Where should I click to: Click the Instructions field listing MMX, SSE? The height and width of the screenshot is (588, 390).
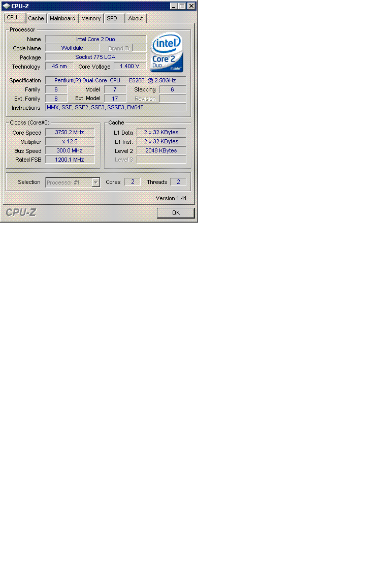click(115, 107)
